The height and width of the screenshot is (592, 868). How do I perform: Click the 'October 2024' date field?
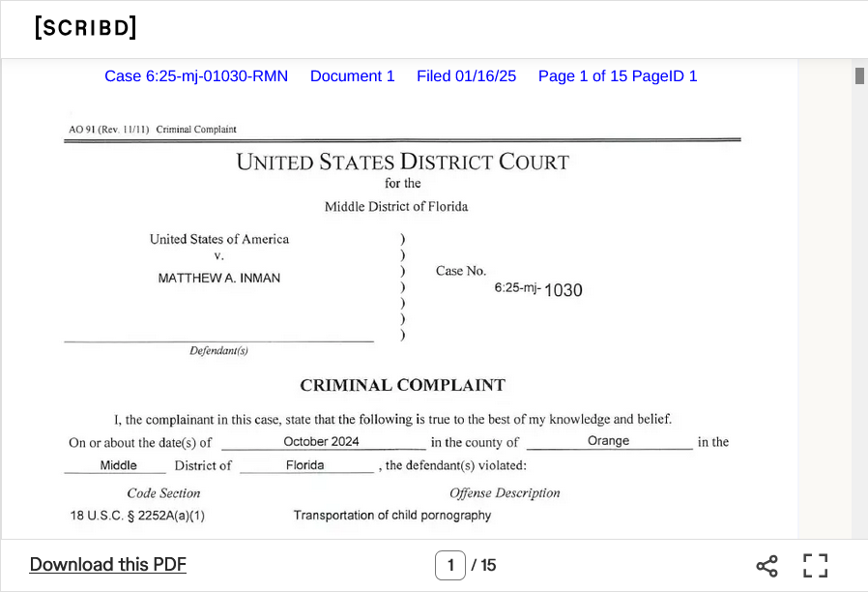tap(321, 441)
